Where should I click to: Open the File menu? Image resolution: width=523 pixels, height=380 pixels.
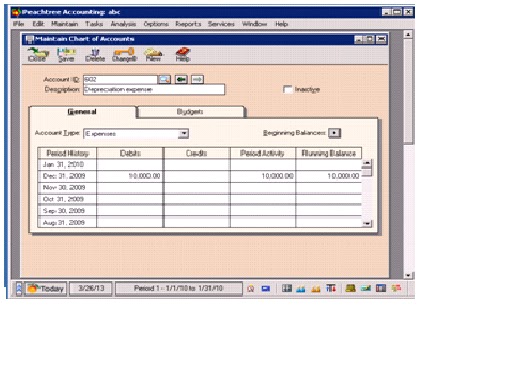pyautogui.click(x=19, y=24)
